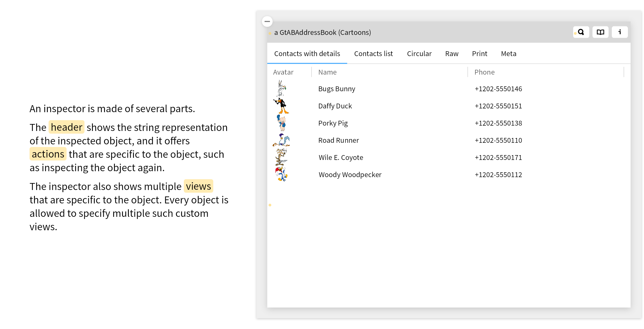Click phone number +1202-5550138
Viewport: 644px width, 329px height.
498,123
